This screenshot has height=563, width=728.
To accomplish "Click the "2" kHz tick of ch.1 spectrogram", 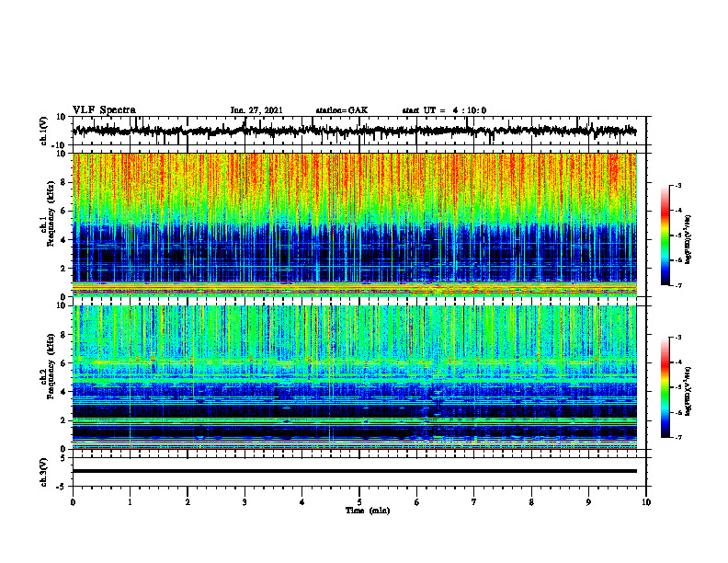I will pyautogui.click(x=64, y=269).
